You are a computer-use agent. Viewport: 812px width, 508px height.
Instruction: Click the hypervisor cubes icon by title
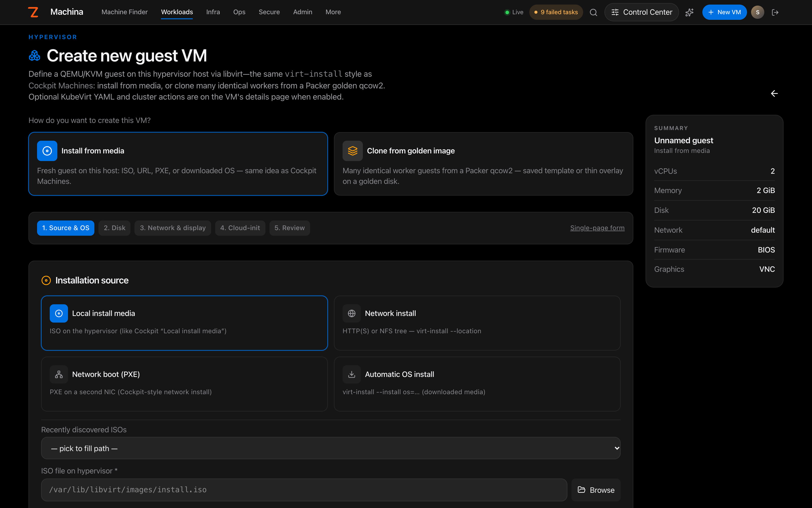[x=35, y=56]
